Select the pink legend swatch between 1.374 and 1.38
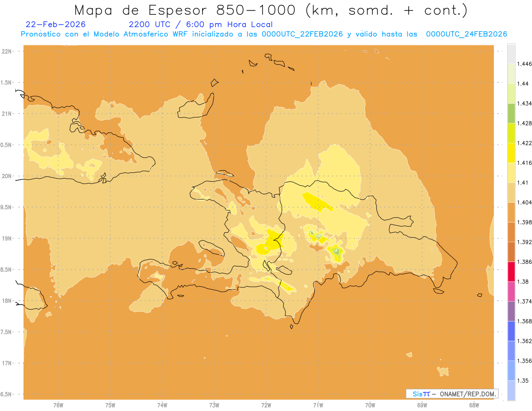This screenshot has height=411, width=532. click(511, 291)
